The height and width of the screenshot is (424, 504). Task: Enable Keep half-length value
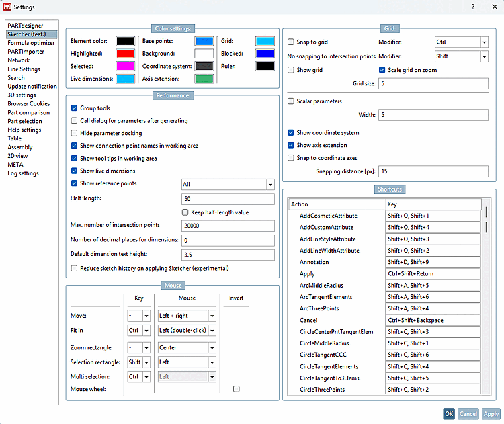[185, 212]
